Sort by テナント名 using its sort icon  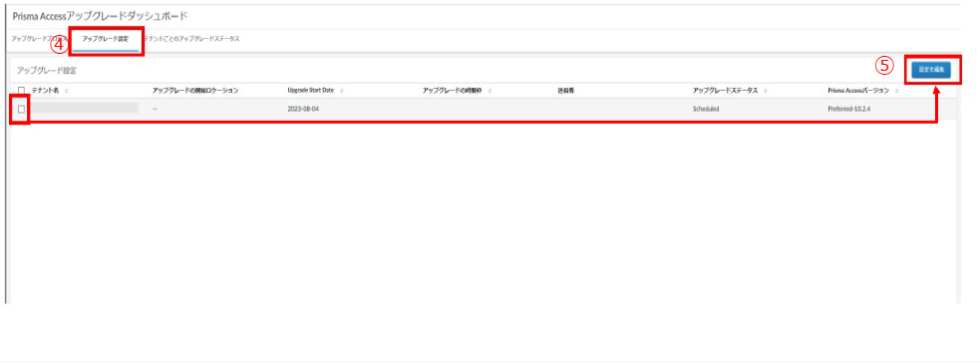pos(67,91)
